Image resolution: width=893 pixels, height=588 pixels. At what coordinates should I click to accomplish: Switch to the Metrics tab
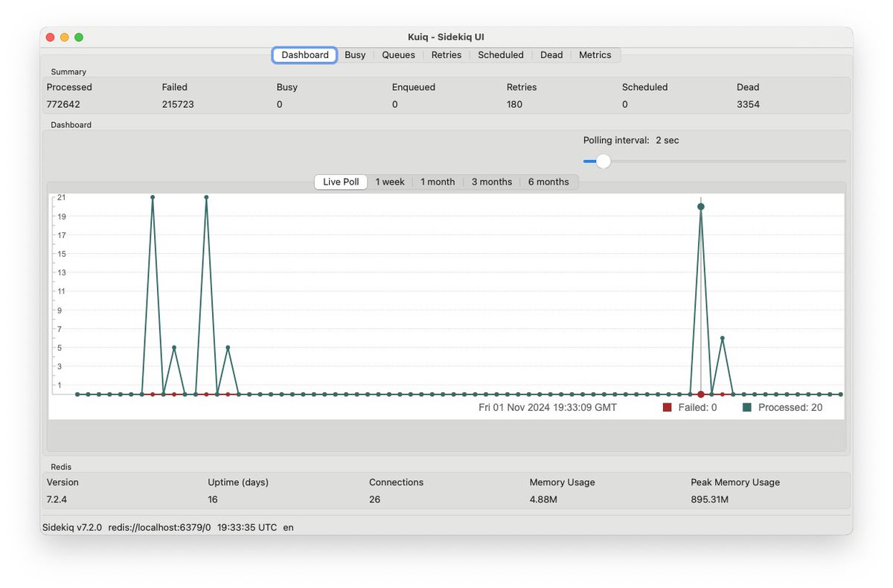[595, 55]
